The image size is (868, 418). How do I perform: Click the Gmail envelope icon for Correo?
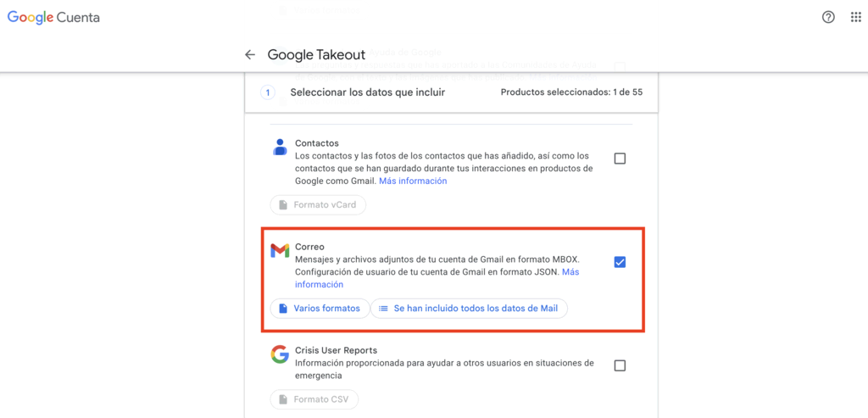[x=280, y=251]
